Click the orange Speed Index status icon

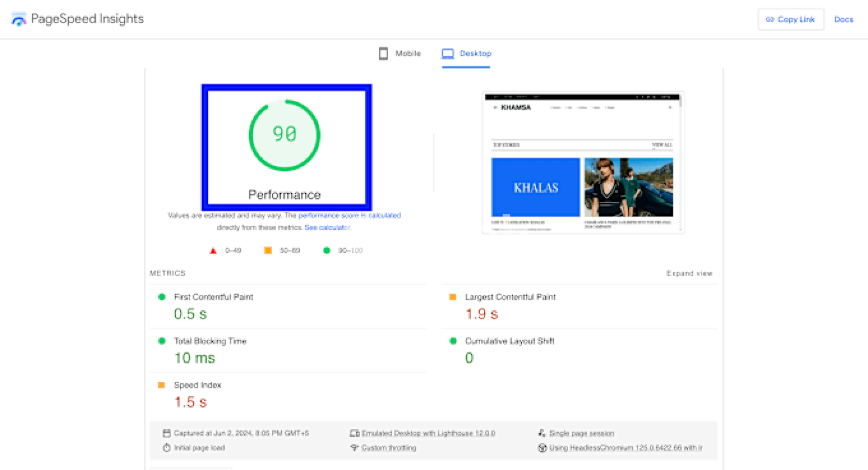pyautogui.click(x=161, y=385)
